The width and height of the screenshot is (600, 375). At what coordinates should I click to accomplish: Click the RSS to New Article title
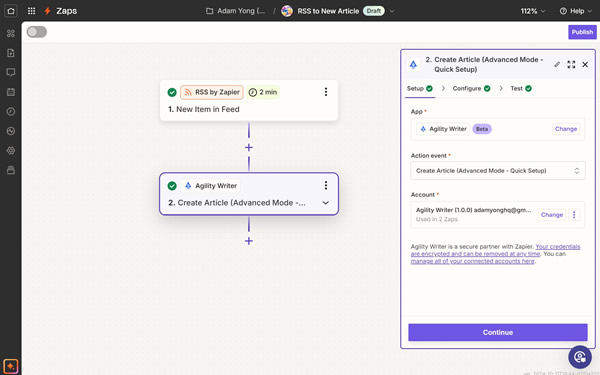point(328,11)
